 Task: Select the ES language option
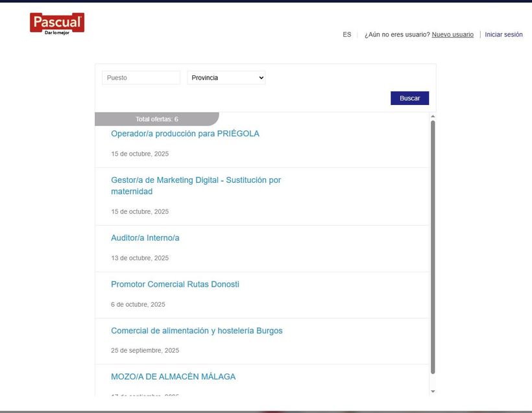pyautogui.click(x=346, y=34)
